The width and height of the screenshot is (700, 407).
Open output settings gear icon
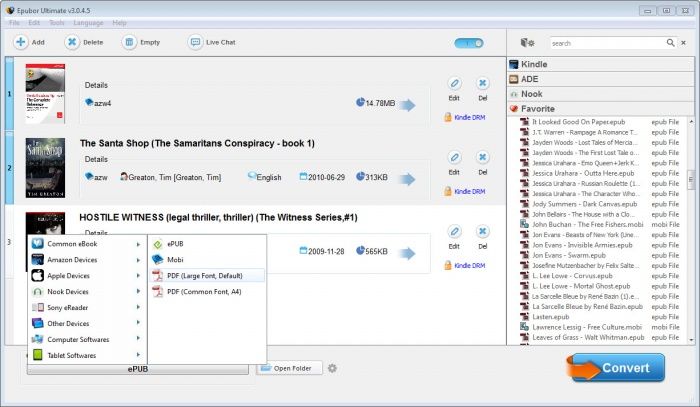point(332,368)
